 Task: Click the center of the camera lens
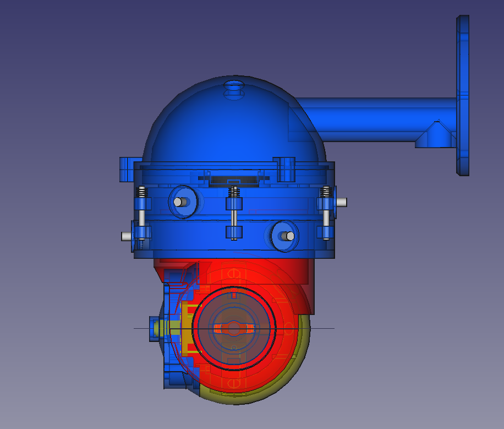pos(234,328)
